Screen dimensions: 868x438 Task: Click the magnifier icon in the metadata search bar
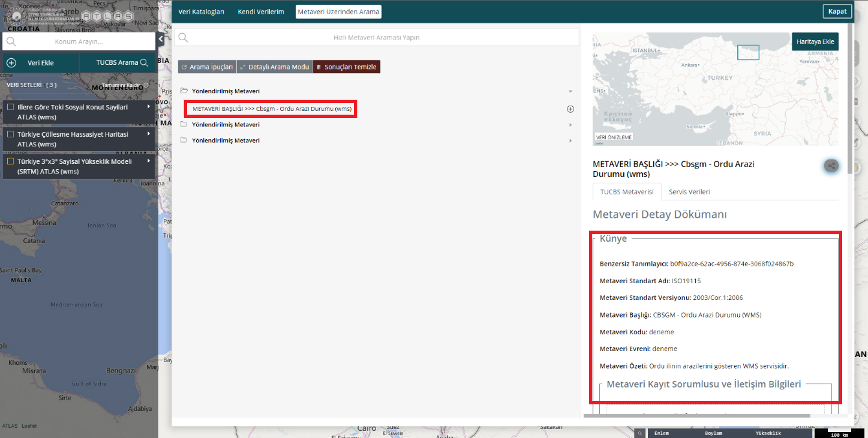pos(183,38)
